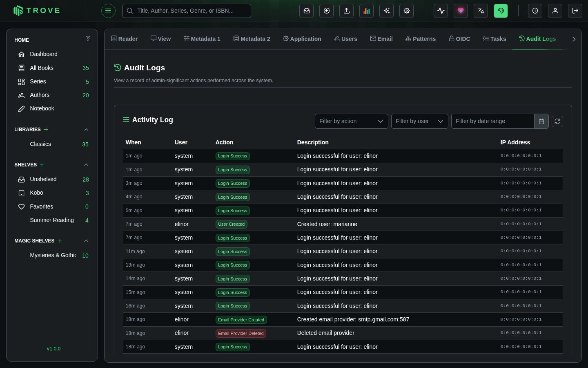Add a new magic shelf plus icon
This screenshot has width=588, height=368.
60,241
